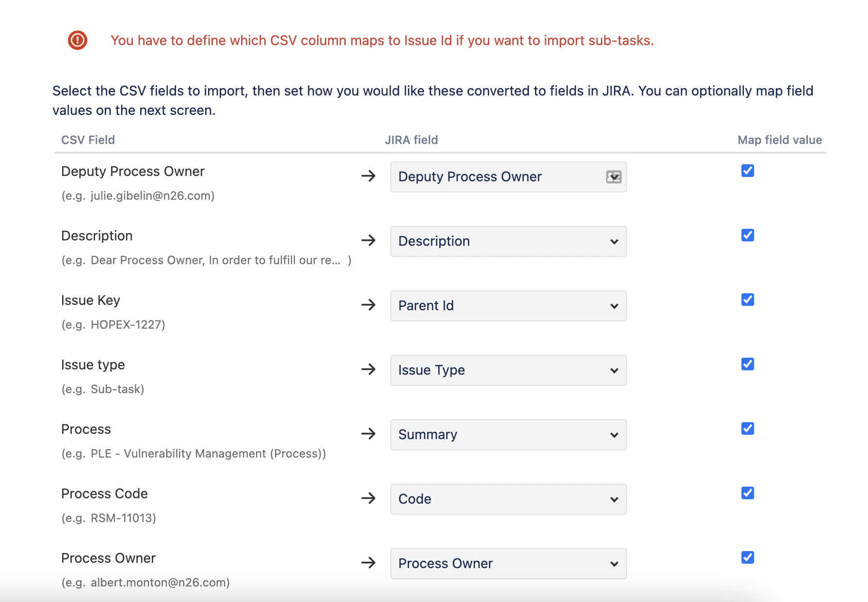Open the Process Owner field dropdown
This screenshot has height=602, width=868.
pos(508,563)
